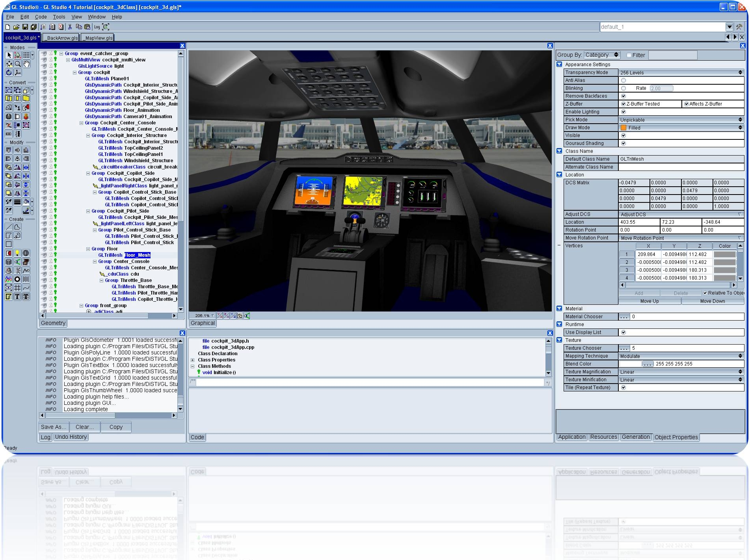
Task: Click the light bulb icon in Create
Action: coord(17,253)
